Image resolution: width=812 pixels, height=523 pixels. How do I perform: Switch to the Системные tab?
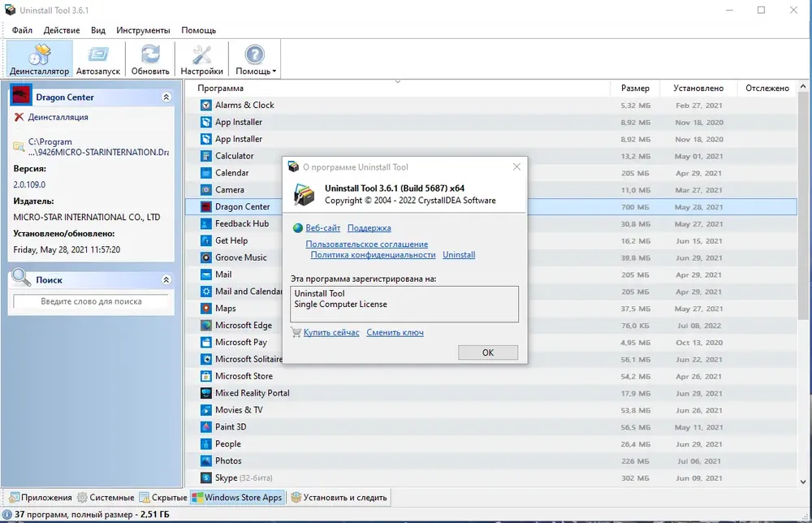pyautogui.click(x=106, y=498)
